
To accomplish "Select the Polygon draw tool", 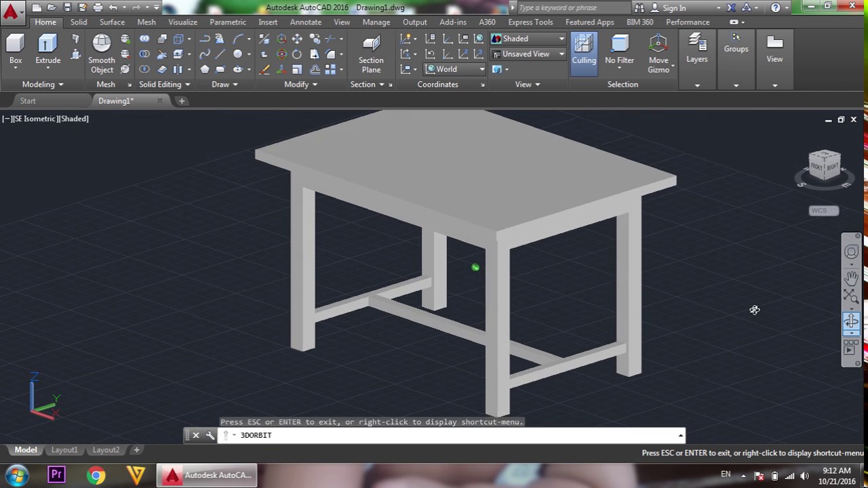I will tap(204, 69).
